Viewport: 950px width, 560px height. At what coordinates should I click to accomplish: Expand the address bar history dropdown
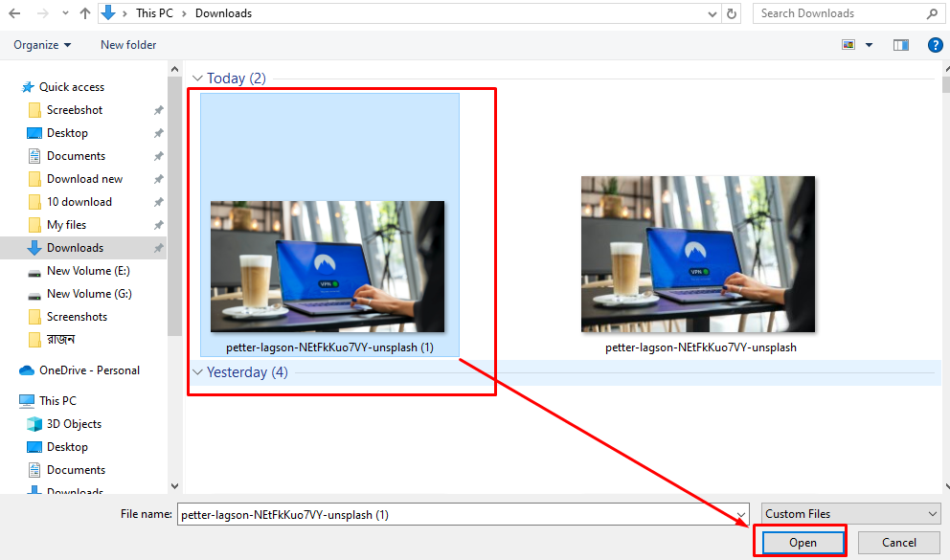pos(712,14)
